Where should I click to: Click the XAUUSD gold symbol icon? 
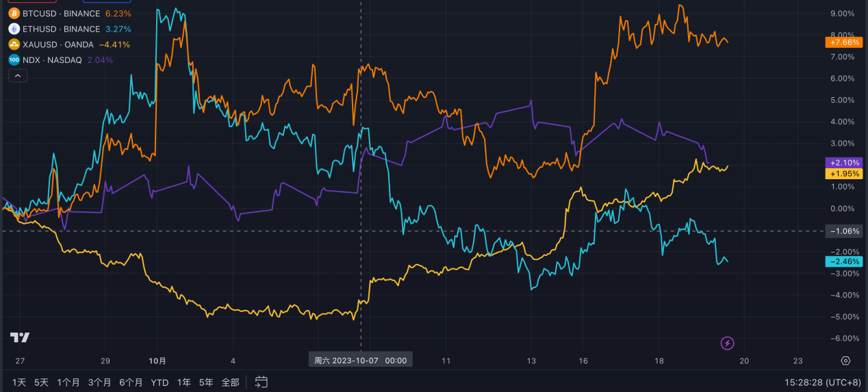click(14, 44)
